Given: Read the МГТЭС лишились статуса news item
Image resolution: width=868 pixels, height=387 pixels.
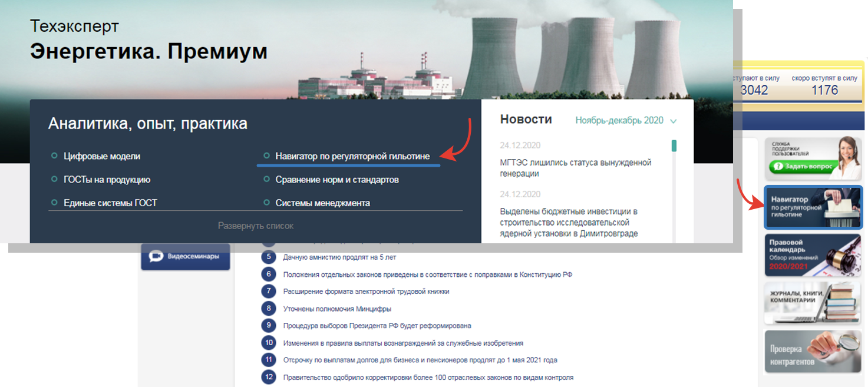Looking at the screenshot, I should 575,168.
